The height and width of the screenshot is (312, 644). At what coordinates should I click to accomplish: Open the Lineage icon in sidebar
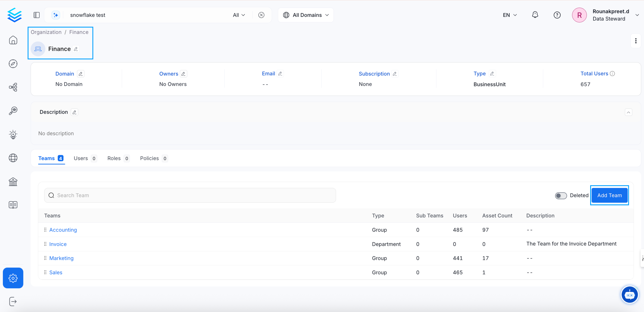coord(13,87)
